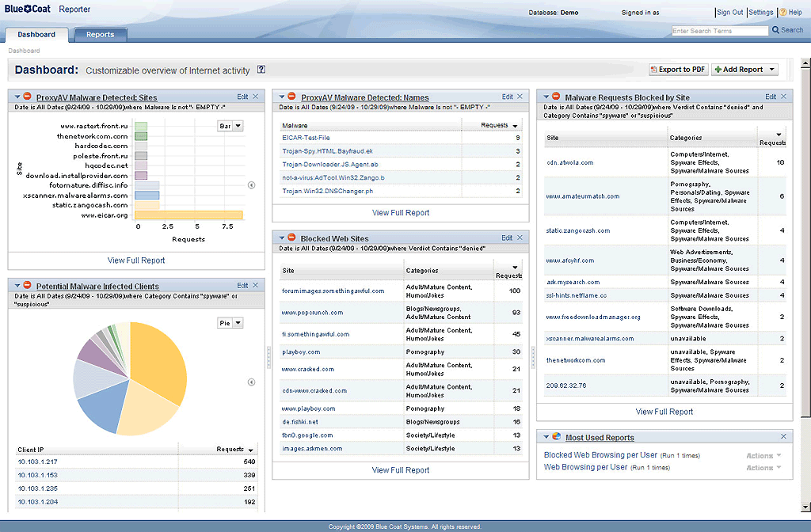Open client IP 10.103.1.204
This screenshot has height=532, width=811.
coord(38,502)
